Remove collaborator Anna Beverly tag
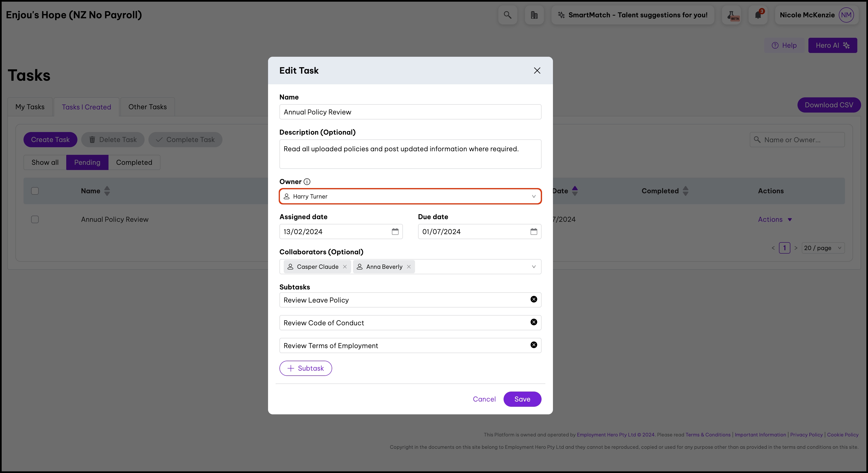This screenshot has width=868, height=473. tap(409, 266)
